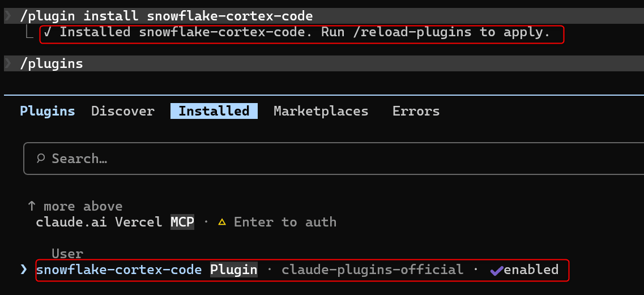Open the Errors tab

click(416, 111)
